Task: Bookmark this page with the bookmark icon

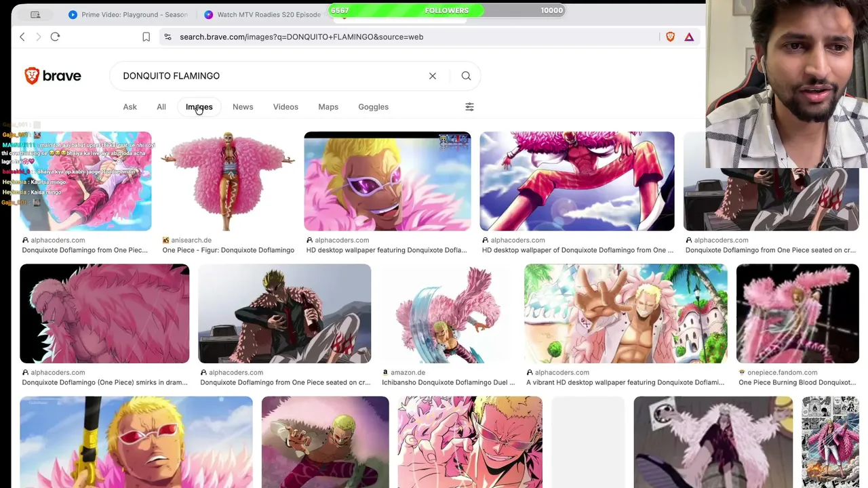Action: click(x=146, y=37)
